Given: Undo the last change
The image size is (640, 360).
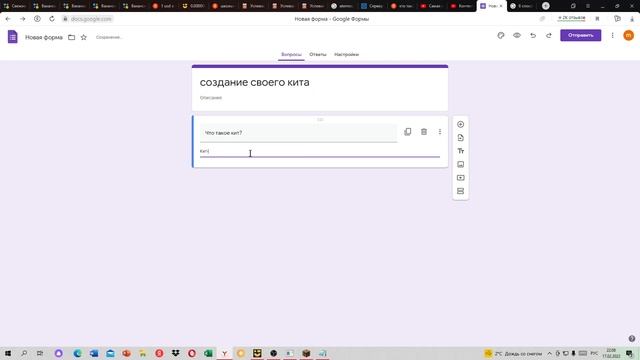Looking at the screenshot, I should coord(533,36).
